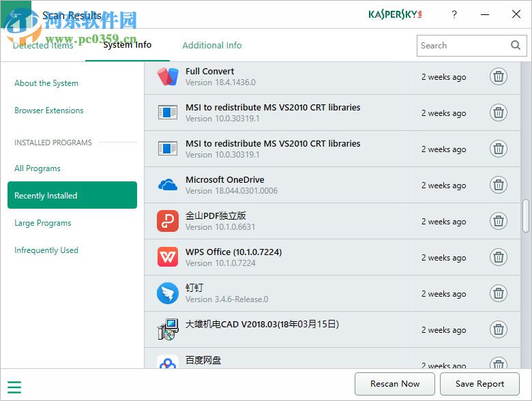Select 百度网盘 entry name

click(203, 360)
